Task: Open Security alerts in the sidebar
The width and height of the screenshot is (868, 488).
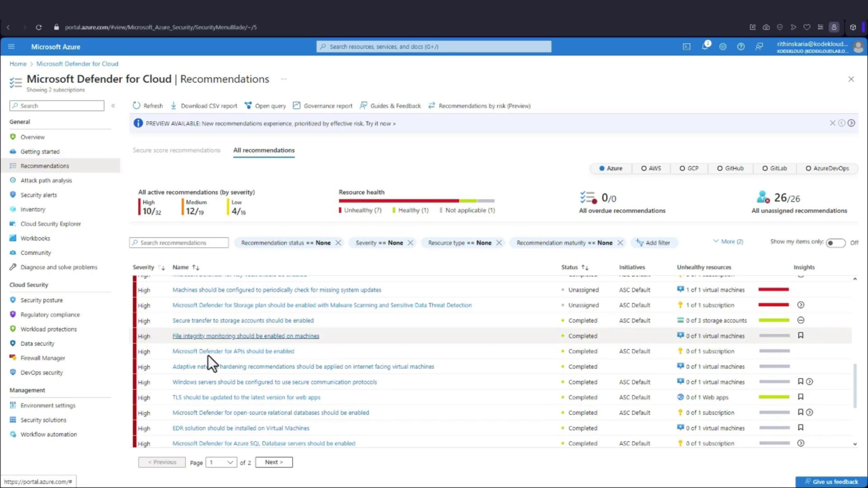Action: coord(38,195)
